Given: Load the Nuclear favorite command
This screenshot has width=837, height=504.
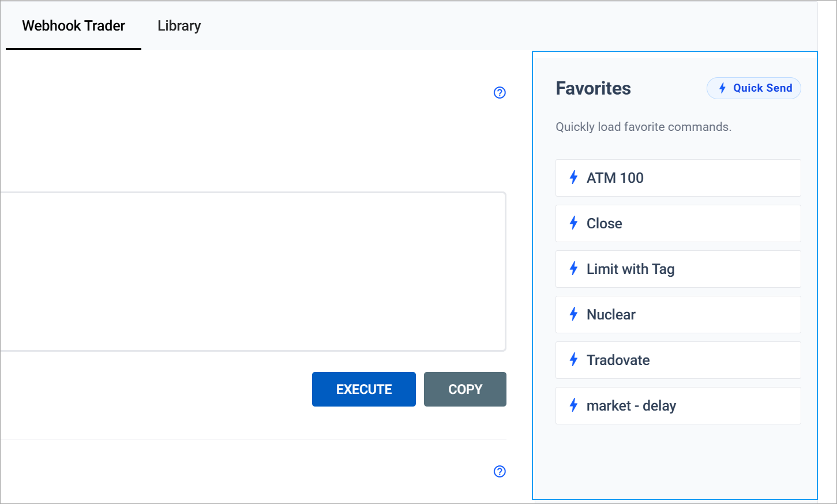Looking at the screenshot, I should (x=678, y=314).
